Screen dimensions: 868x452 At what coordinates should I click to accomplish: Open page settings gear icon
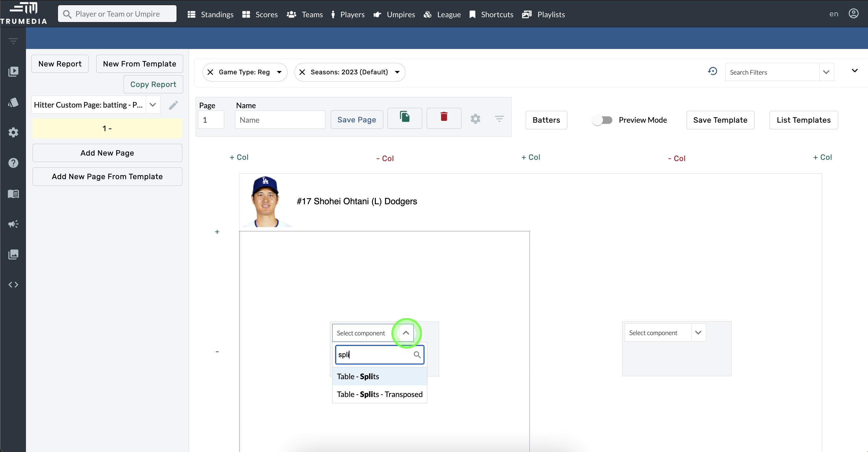pyautogui.click(x=475, y=119)
